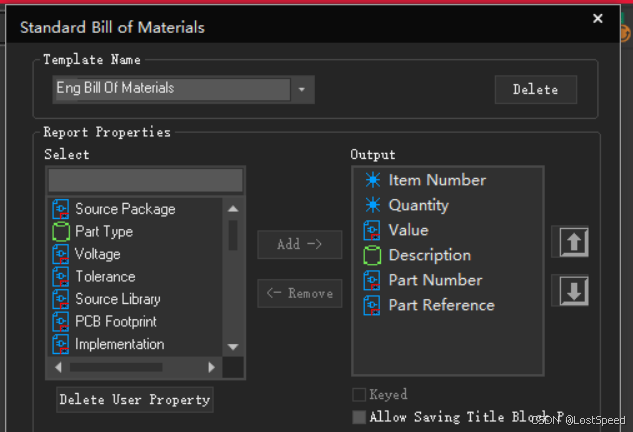Choose Part Type in Select list
The width and height of the screenshot is (633, 432).
[103, 231]
